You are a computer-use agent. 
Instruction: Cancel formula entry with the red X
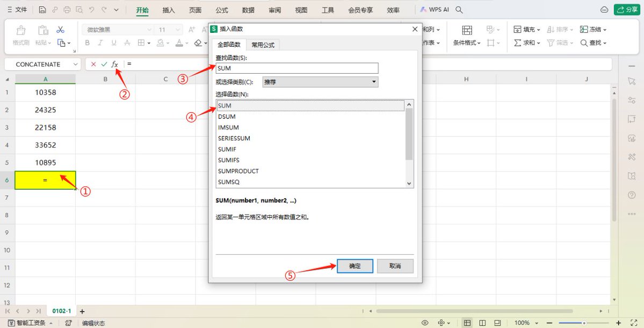[x=93, y=64]
